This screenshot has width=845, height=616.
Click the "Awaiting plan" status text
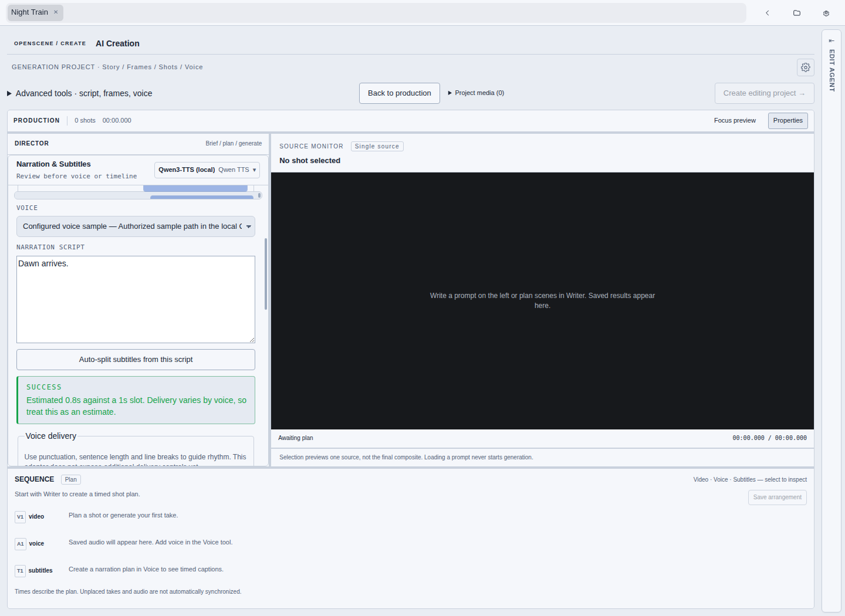click(296, 438)
